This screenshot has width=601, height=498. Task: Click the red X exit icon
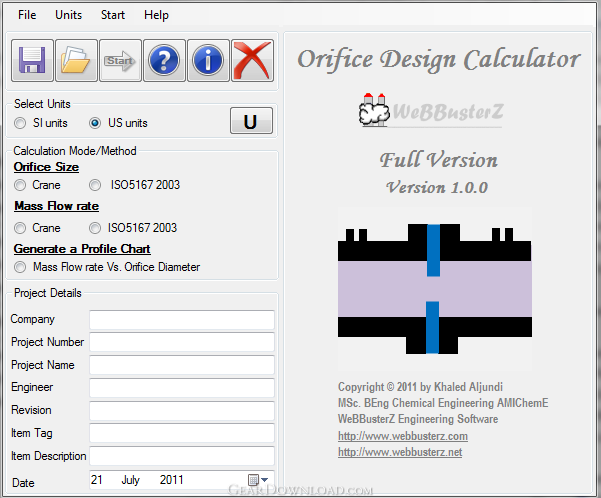tap(253, 60)
